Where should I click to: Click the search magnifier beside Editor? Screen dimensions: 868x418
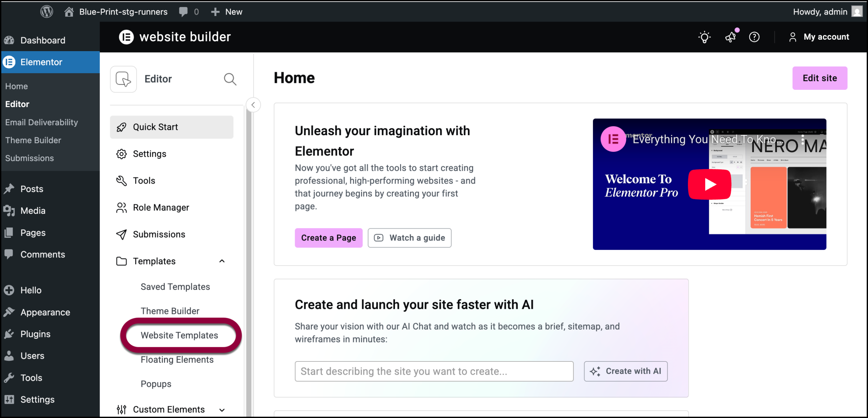(230, 79)
